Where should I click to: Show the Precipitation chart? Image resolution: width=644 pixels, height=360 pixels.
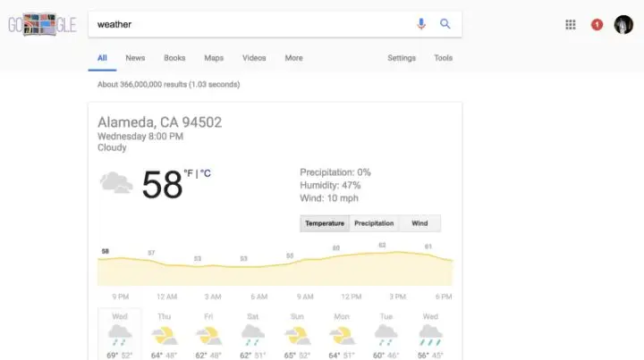374,223
